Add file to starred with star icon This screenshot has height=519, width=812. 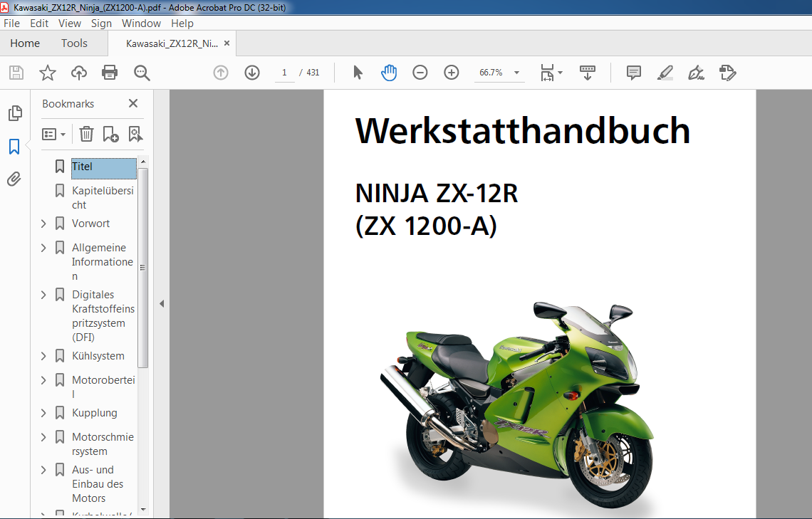(48, 73)
